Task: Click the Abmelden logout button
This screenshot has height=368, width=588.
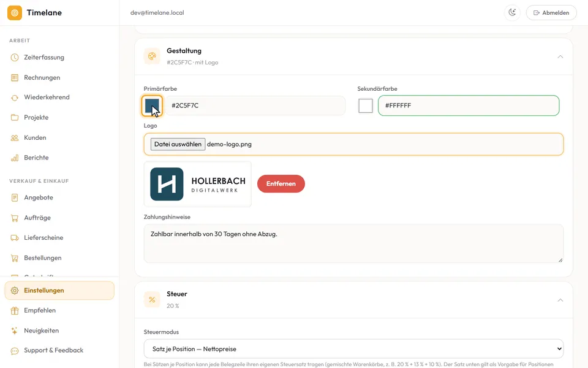Action: tap(551, 13)
